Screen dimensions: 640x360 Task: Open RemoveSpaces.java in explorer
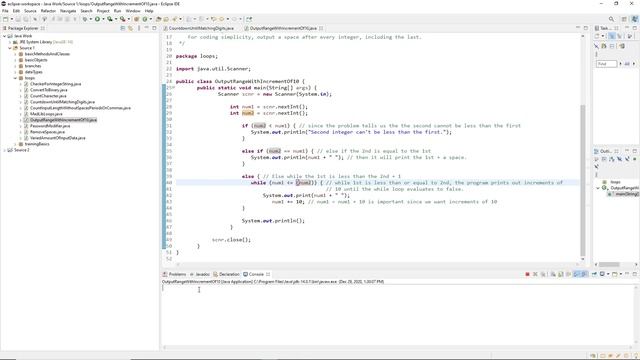(47, 132)
